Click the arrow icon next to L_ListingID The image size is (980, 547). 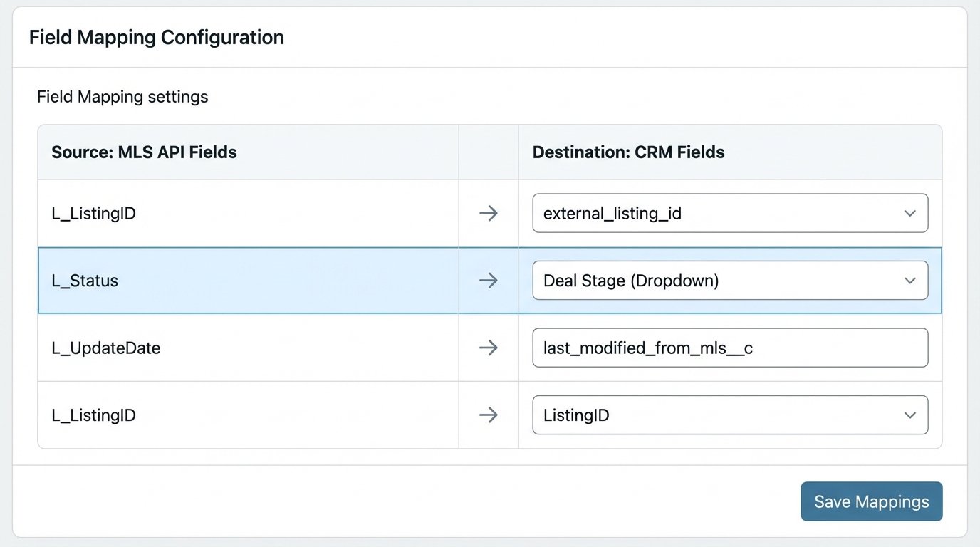pos(488,212)
